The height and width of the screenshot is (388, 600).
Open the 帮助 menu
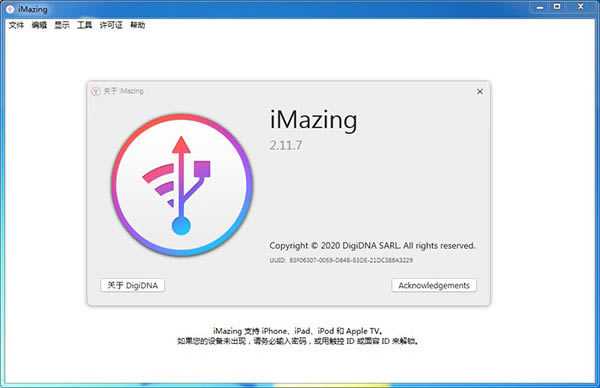tap(138, 25)
